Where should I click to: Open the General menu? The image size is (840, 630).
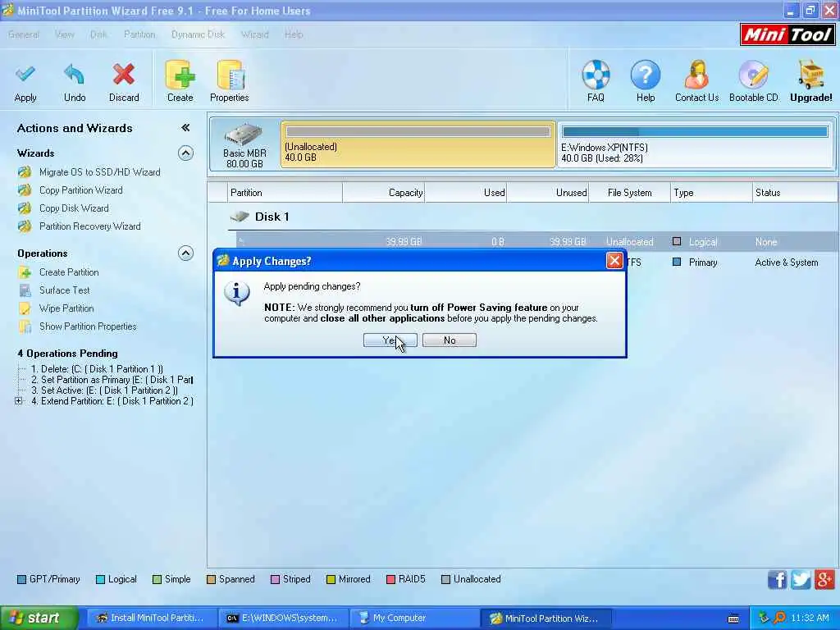[x=24, y=34]
